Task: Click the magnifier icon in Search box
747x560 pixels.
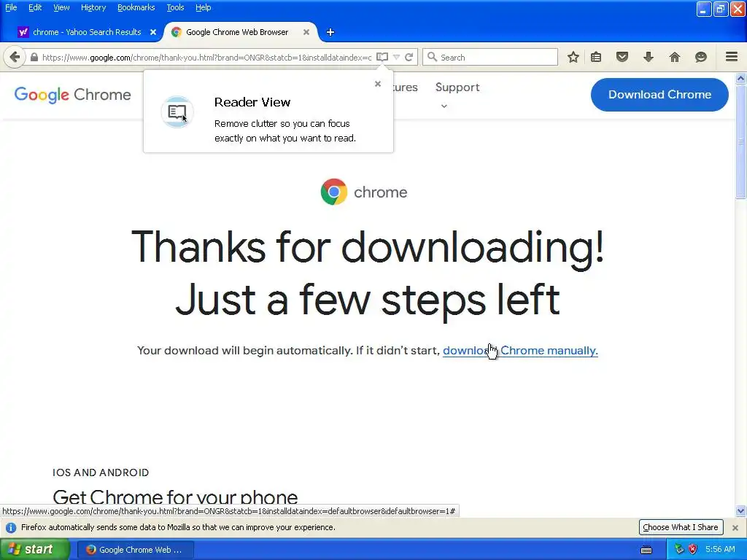Action: 432,57
